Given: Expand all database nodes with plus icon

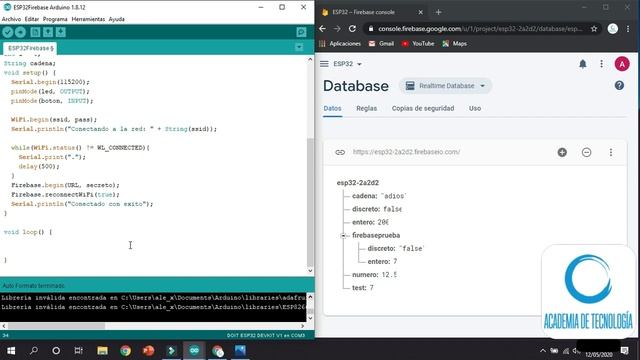Looking at the screenshot, I should 562,152.
